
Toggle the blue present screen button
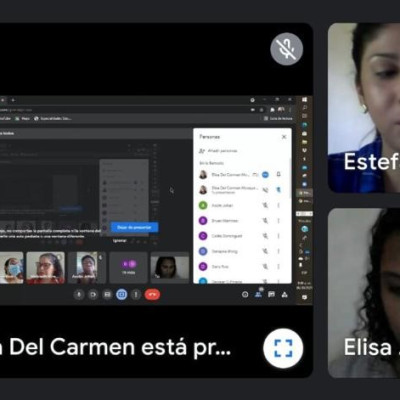(122, 295)
